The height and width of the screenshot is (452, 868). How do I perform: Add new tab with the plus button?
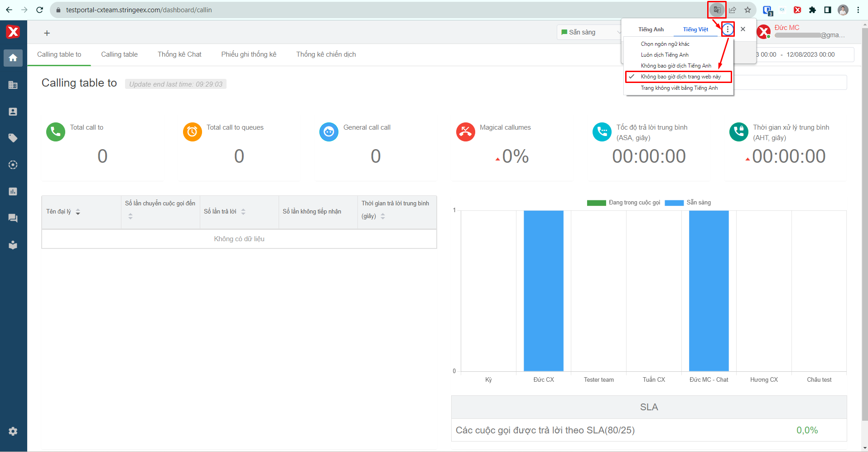[47, 33]
